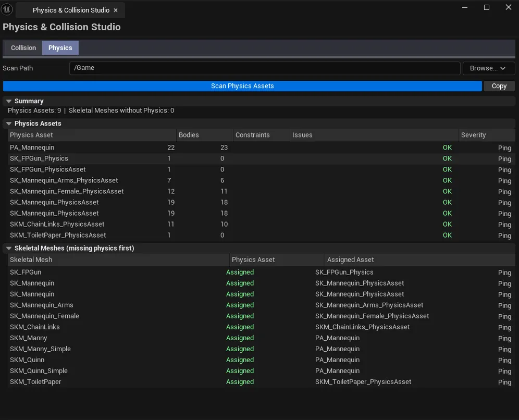This screenshot has height=420, width=519.
Task: Select the SKM_Manny_Simple mesh name
Action: point(40,349)
